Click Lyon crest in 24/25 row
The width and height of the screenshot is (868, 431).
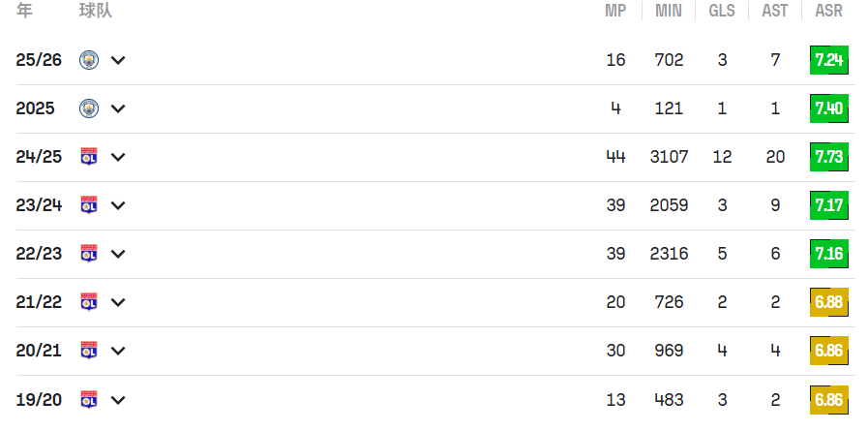point(89,157)
